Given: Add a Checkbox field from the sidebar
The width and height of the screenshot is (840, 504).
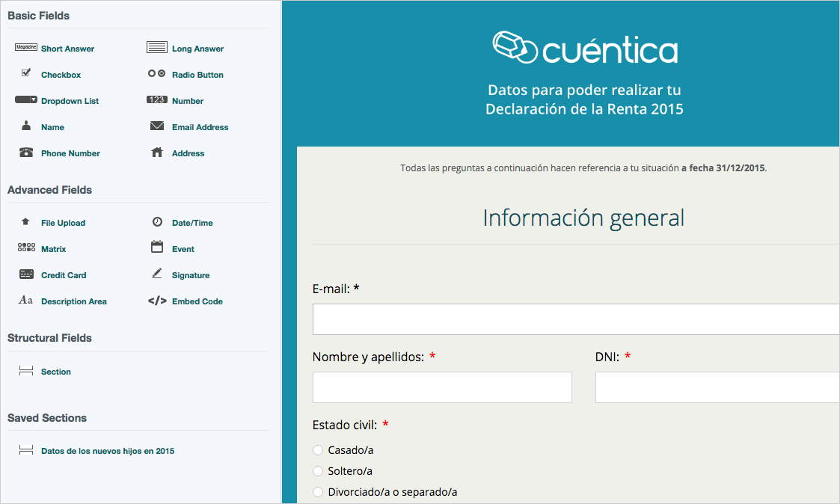Looking at the screenshot, I should coord(60,75).
